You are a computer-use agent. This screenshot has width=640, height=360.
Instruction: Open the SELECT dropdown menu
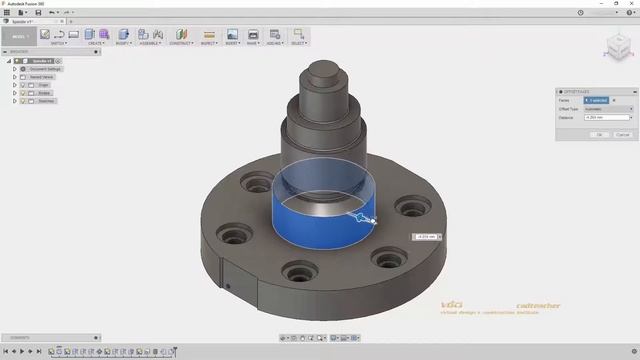(x=299, y=43)
